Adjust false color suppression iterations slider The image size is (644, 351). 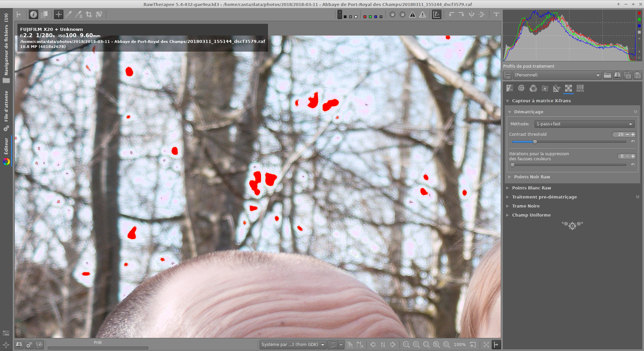coord(569,165)
